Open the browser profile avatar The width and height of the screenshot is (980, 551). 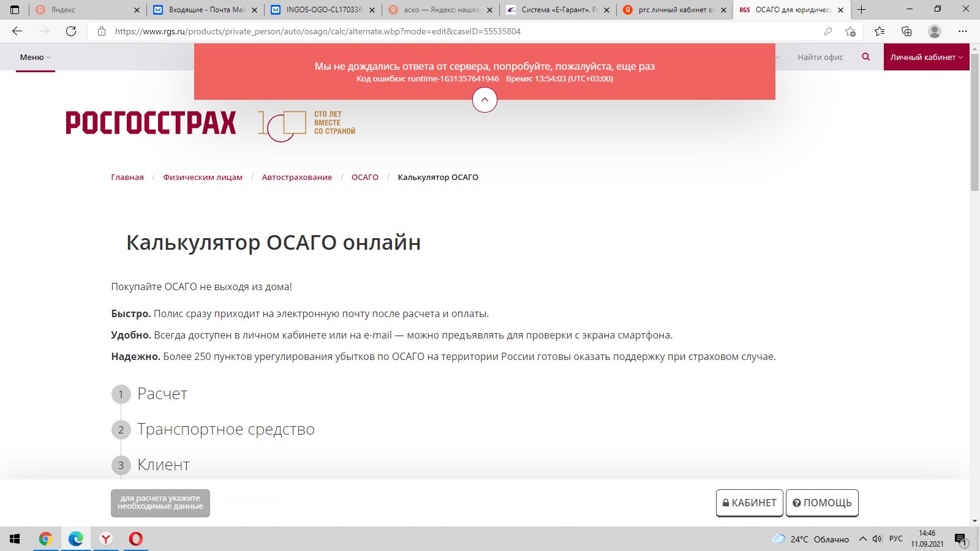click(935, 31)
